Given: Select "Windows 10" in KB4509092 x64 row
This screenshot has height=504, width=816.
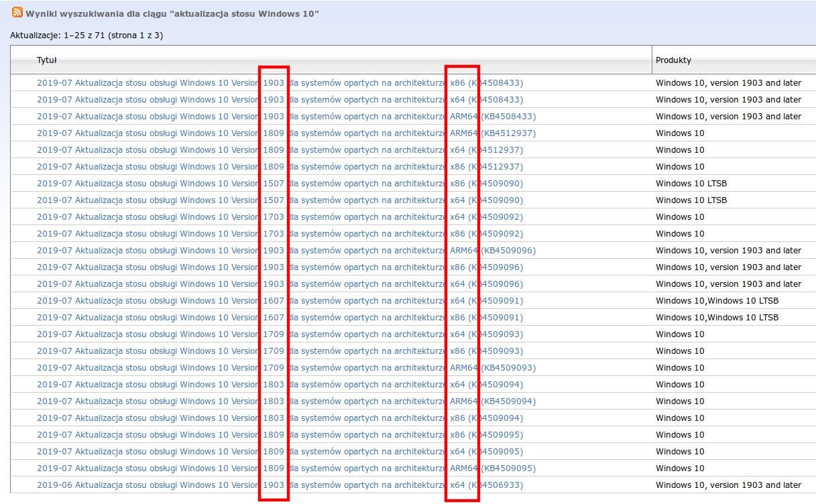Looking at the screenshot, I should [680, 217].
